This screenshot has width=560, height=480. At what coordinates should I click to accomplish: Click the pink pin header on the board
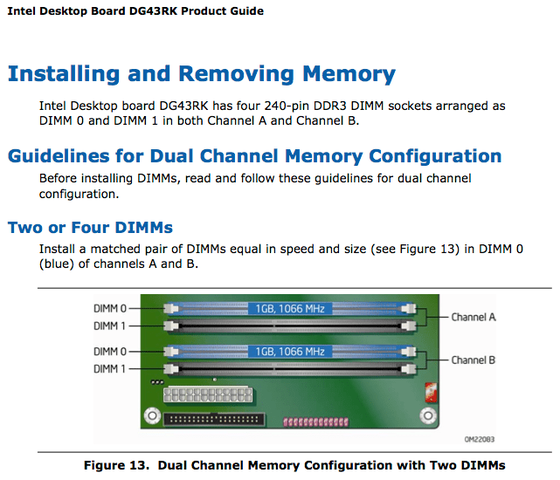pos(316,422)
